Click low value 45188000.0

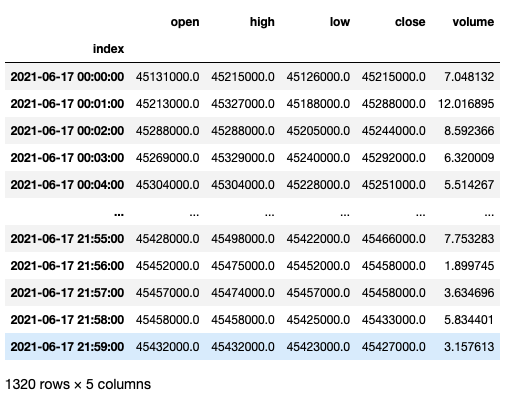(318, 104)
